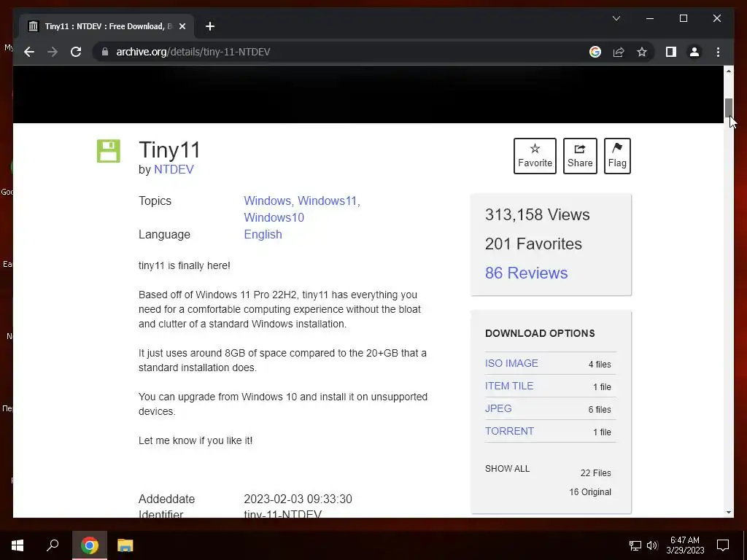747x560 pixels.
Task: Open the volume tray icon
Action: coord(652,545)
